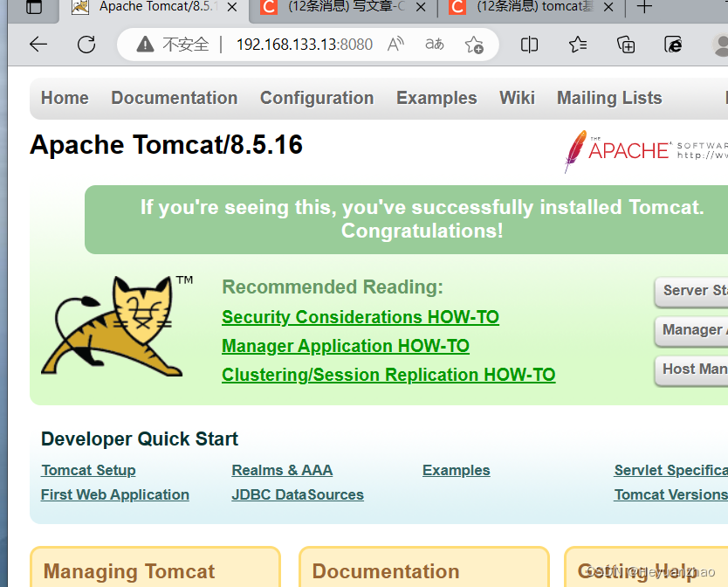Open the First Web Application link
This screenshot has width=728, height=587.
coord(115,495)
